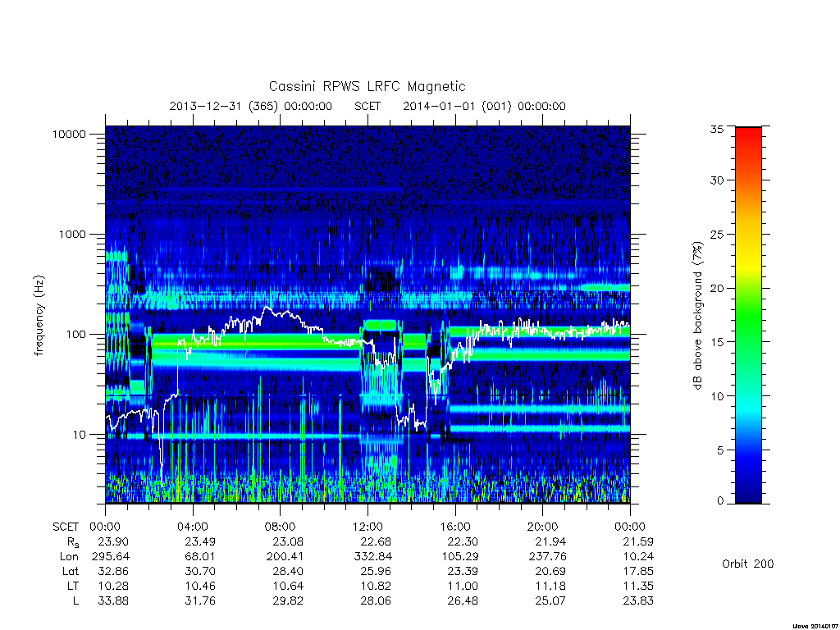Select the 04:00 SCET time label
Image resolution: width=840 pixels, height=630 pixels.
tap(193, 527)
